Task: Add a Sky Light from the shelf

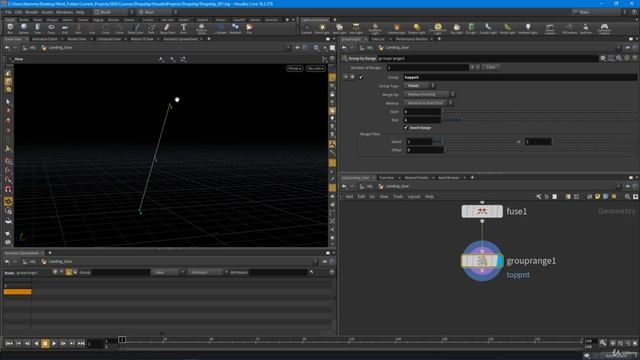Action: tap(456, 29)
